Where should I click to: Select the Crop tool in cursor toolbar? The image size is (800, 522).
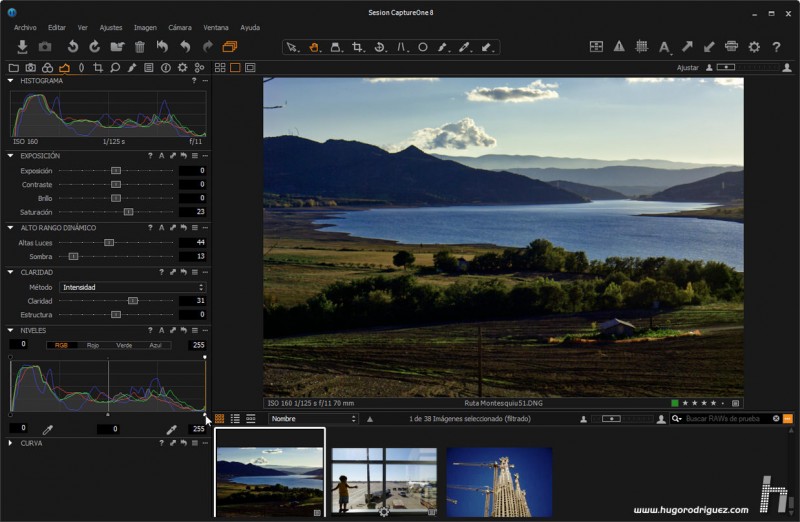click(358, 47)
